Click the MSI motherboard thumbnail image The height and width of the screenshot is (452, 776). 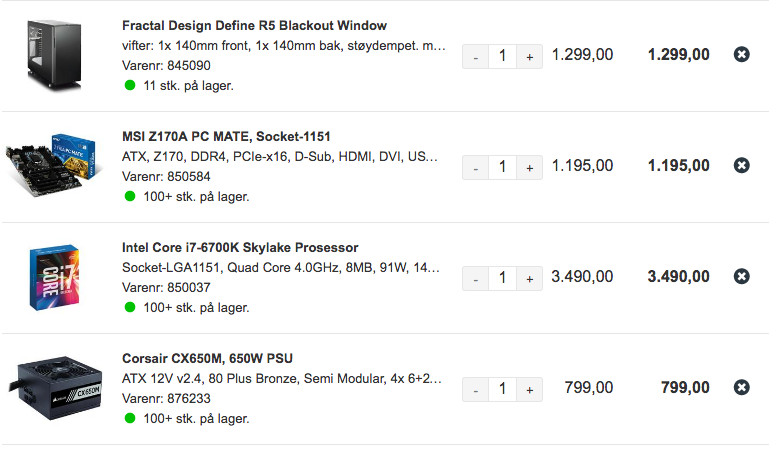53,165
